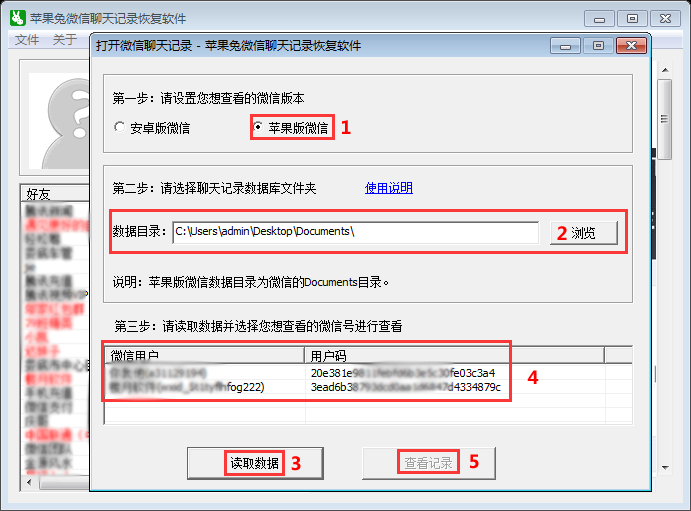Image resolution: width=691 pixels, height=511 pixels.
Task: Click the 浏览 button
Action: pyautogui.click(x=584, y=233)
